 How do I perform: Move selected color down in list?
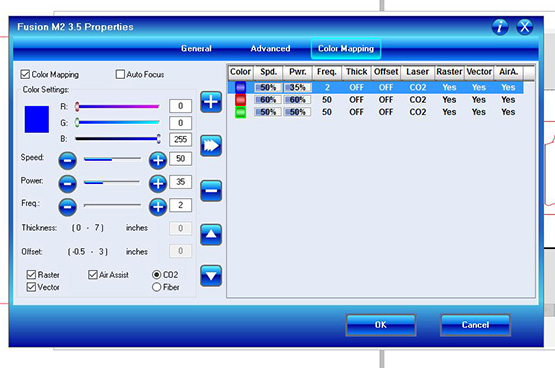211,276
